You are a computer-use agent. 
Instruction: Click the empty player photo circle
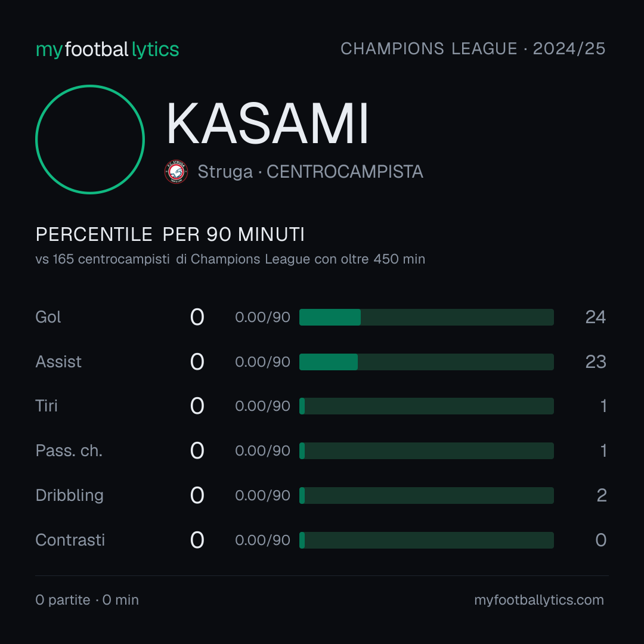tap(90, 139)
